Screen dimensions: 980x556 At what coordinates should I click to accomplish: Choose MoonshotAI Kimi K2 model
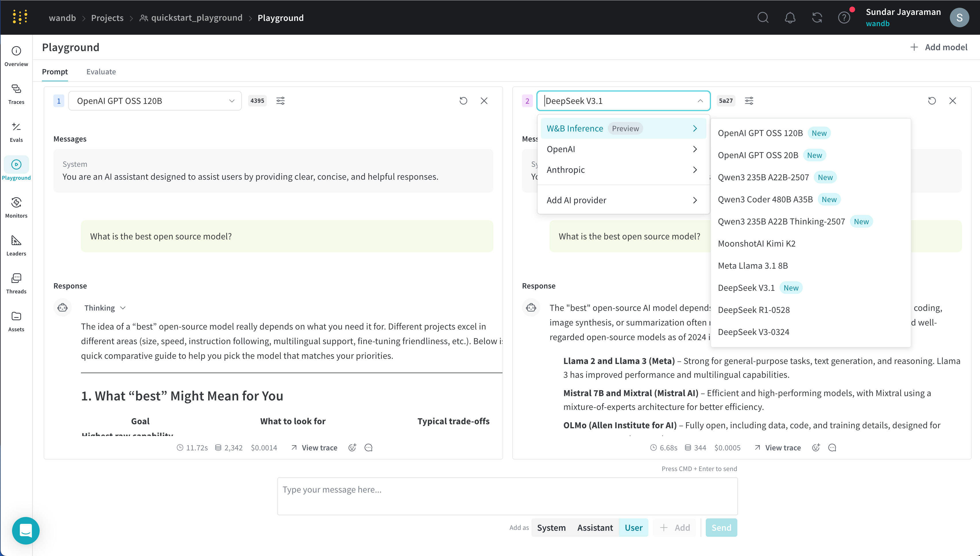(x=810, y=244)
